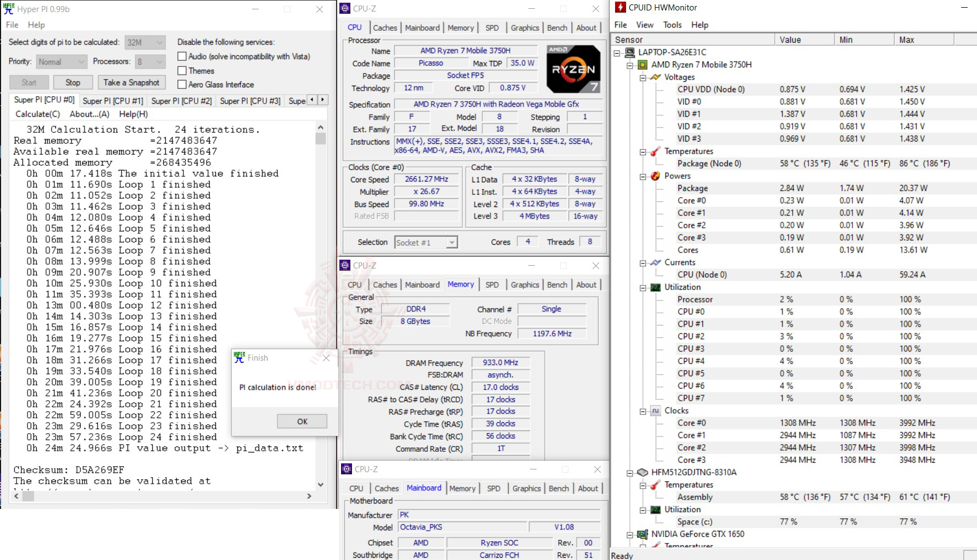Image resolution: width=977 pixels, height=560 pixels.
Task: Click the vertical scrollbar thumb in Super PI log
Action: pyautogui.click(x=321, y=138)
